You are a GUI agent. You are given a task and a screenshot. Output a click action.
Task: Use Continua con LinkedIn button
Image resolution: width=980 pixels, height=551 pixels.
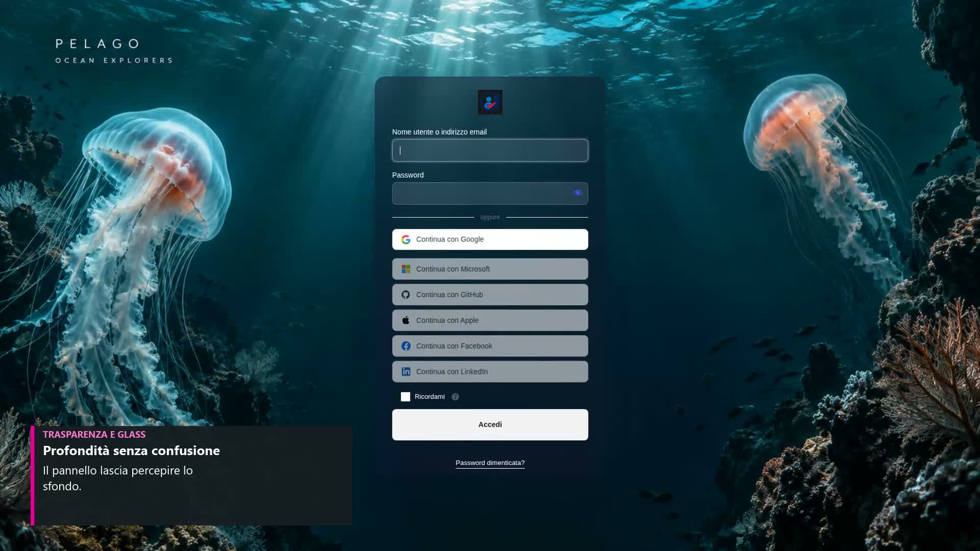pyautogui.click(x=490, y=371)
